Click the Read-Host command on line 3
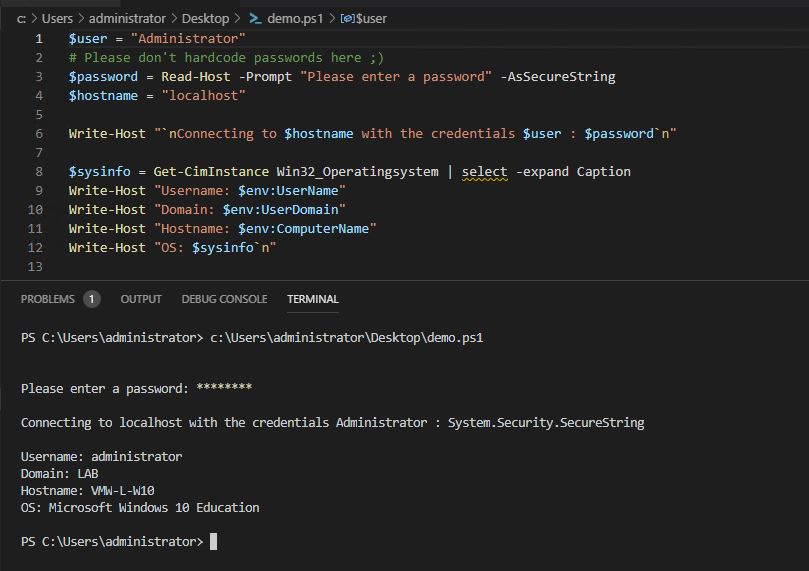Screen dimensions: 809x571 [196, 77]
